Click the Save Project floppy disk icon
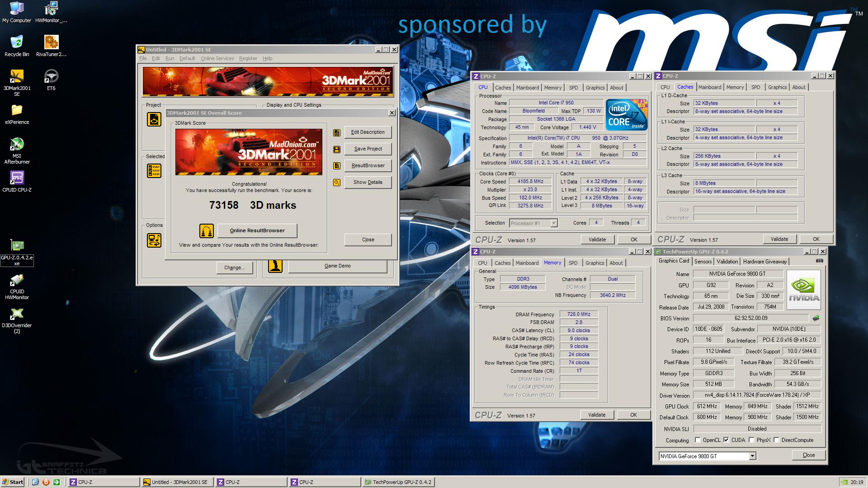 pyautogui.click(x=337, y=149)
